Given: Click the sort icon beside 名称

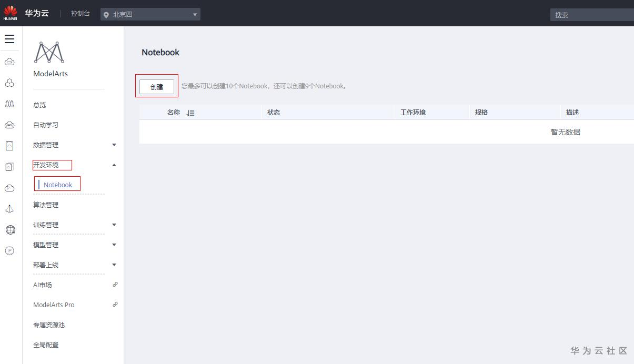Looking at the screenshot, I should 190,113.
